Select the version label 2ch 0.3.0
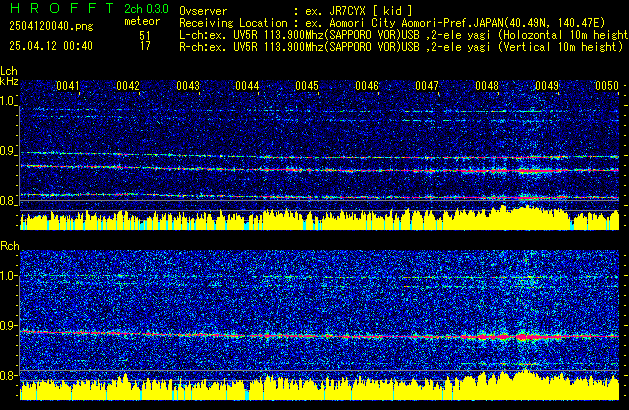Viewport: 629px width, 410px height. (x=146, y=9)
